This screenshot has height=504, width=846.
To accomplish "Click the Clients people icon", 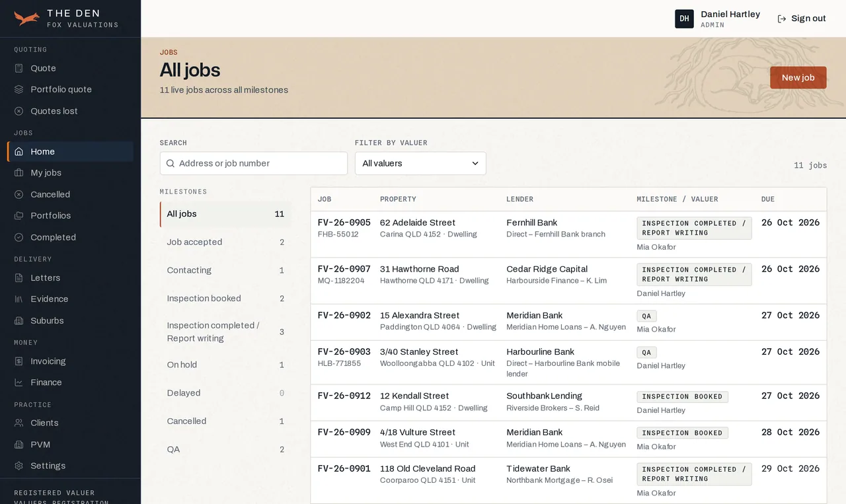I will coord(19,423).
